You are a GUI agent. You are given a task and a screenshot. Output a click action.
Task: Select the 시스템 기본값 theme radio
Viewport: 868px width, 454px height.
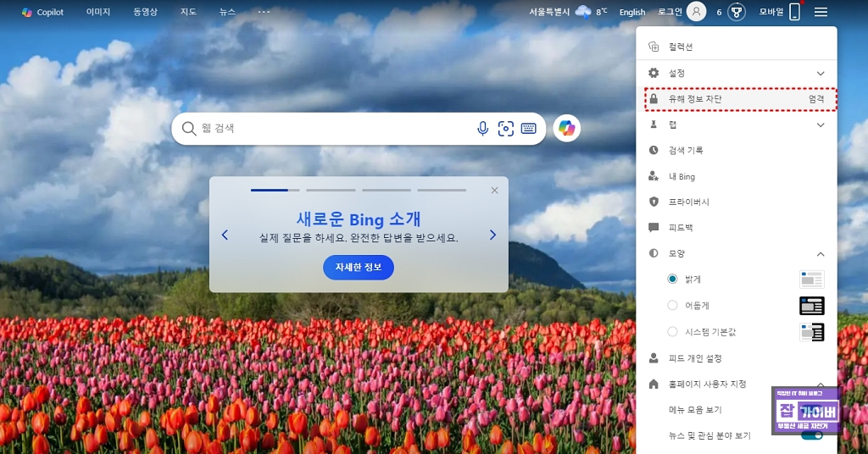tap(672, 332)
